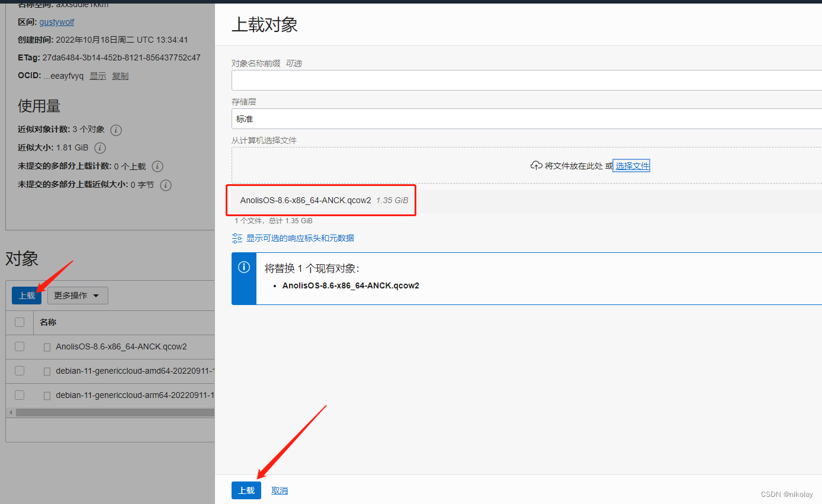Open the 更多操作 dropdown menu

click(77, 295)
